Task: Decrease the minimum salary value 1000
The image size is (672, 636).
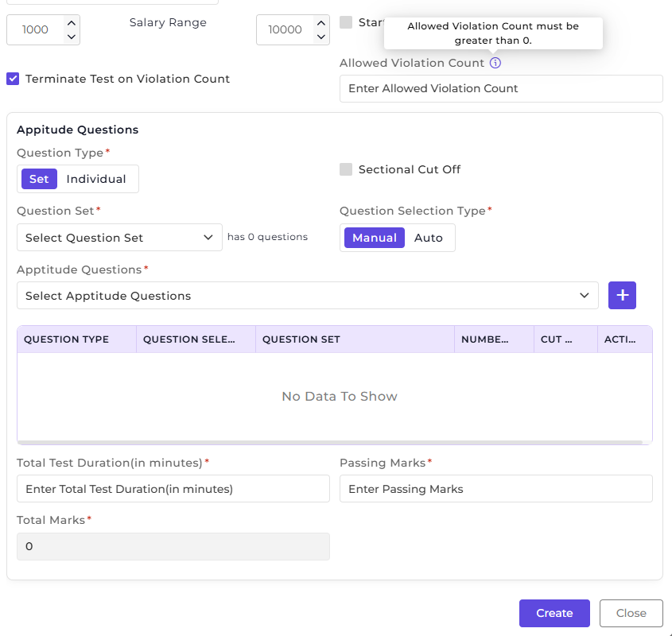Action: pos(72,37)
